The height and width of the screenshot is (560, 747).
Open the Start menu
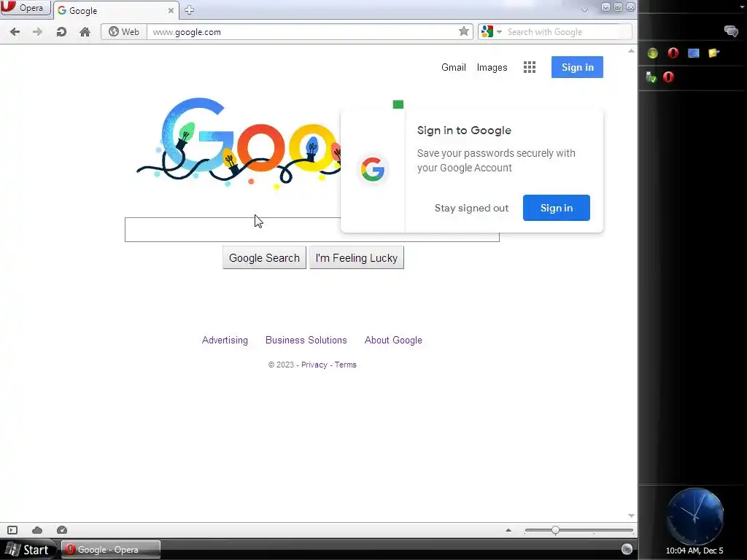tap(28, 550)
